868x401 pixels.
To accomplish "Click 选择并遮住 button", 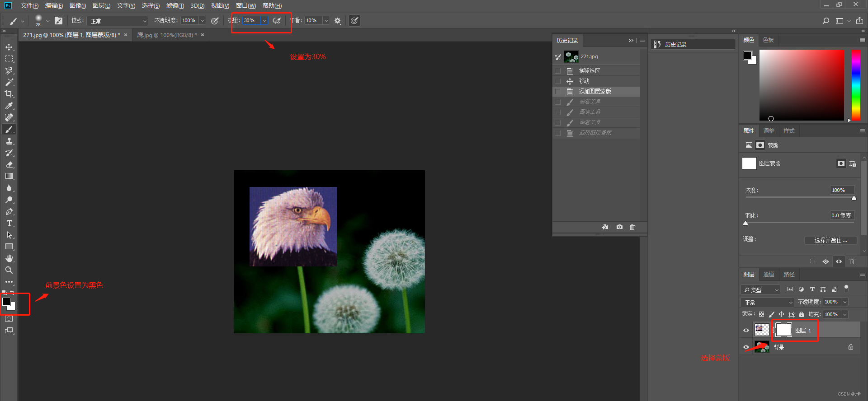I will [x=830, y=240].
